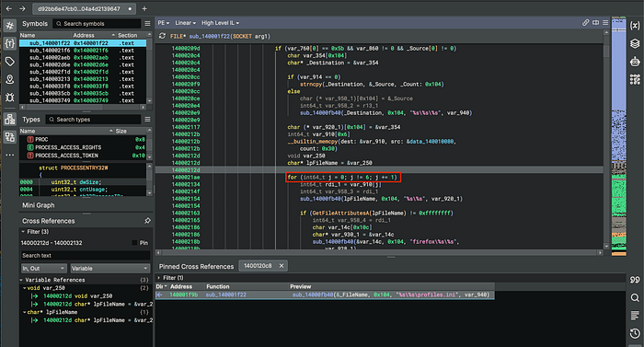Open the Tags sidebar icon
Screen dimensions: 644x347
(x=10, y=62)
